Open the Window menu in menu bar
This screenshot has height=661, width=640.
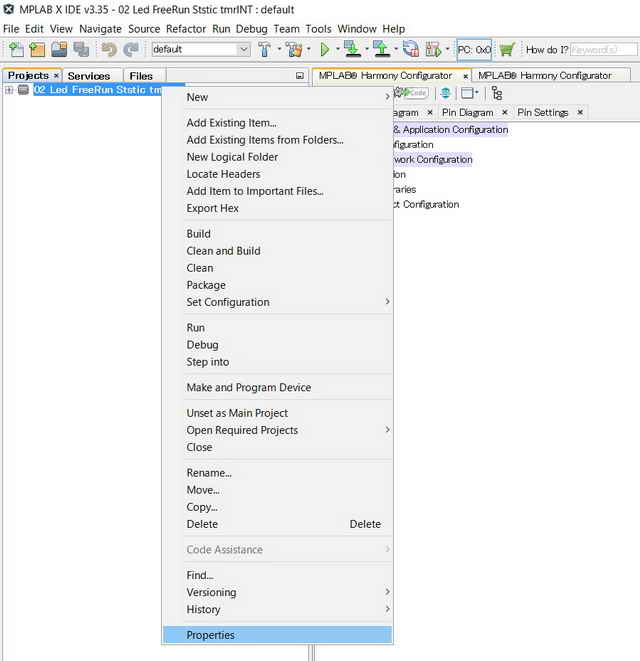coord(357,29)
